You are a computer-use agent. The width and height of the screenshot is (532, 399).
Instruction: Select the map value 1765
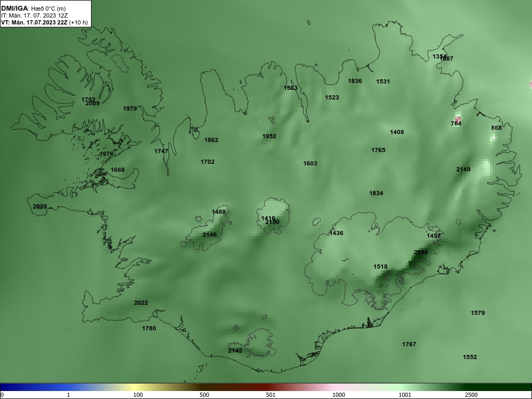pos(378,150)
